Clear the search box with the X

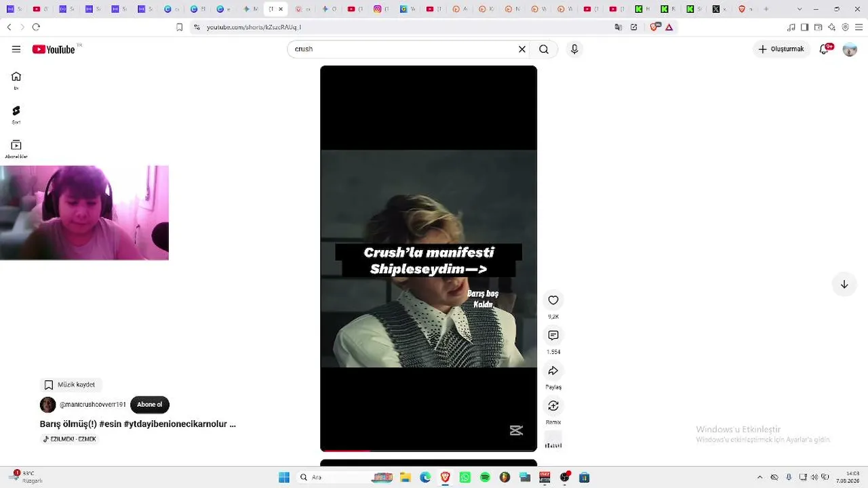click(x=522, y=49)
